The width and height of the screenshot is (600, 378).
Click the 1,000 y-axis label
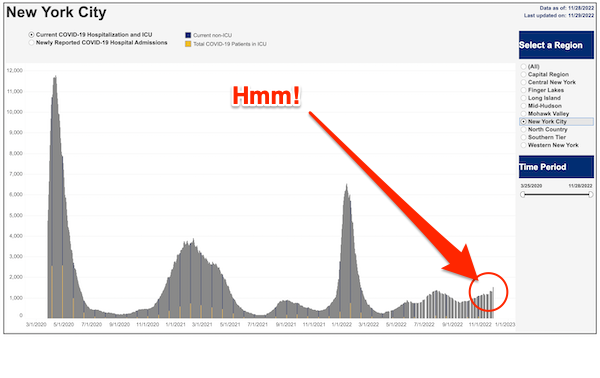point(16,298)
